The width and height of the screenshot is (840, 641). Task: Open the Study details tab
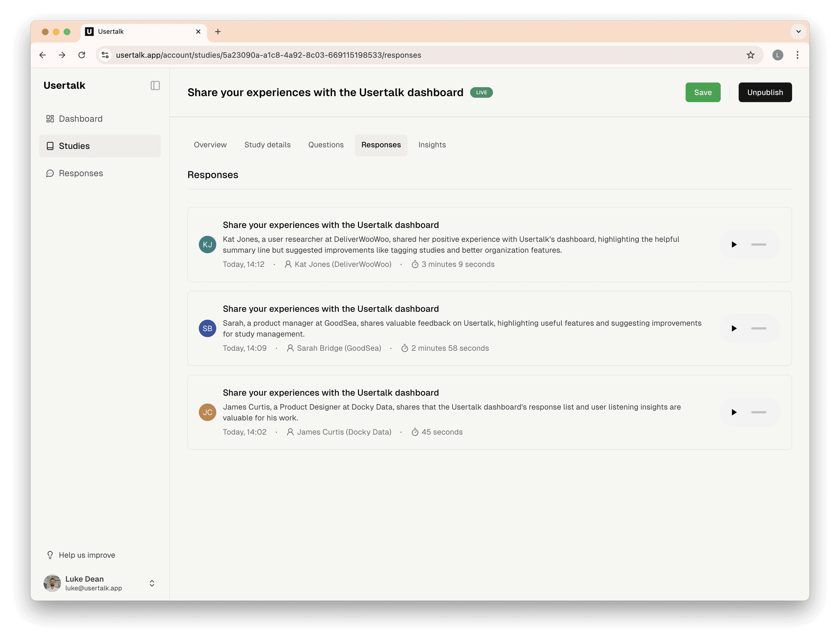click(268, 145)
